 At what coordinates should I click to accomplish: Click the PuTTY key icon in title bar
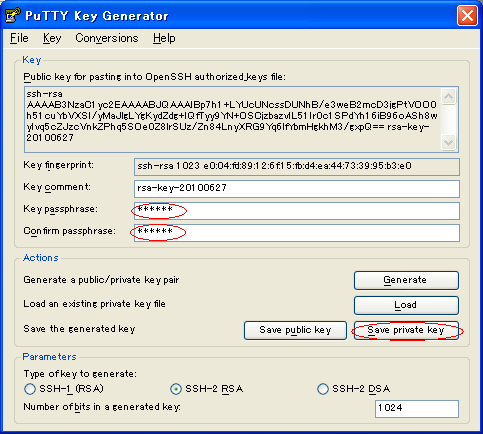point(13,15)
